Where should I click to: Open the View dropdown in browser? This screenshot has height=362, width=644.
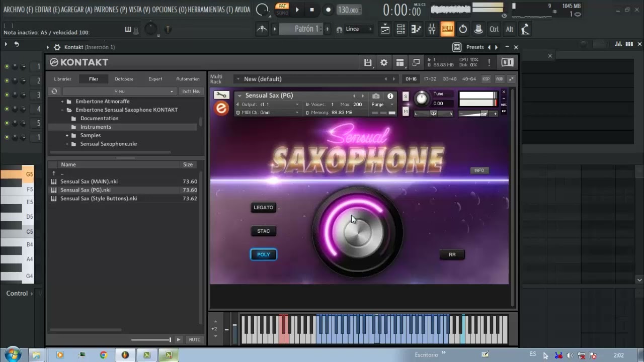tap(119, 92)
